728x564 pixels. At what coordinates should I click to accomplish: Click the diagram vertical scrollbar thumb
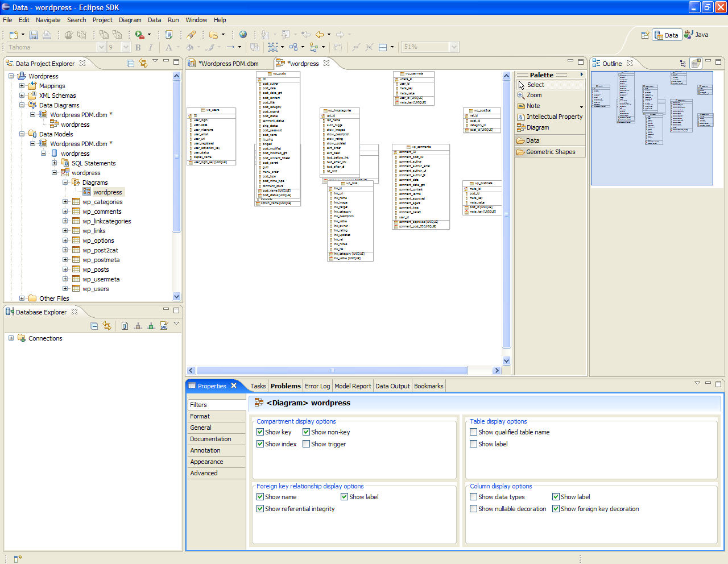click(x=506, y=215)
